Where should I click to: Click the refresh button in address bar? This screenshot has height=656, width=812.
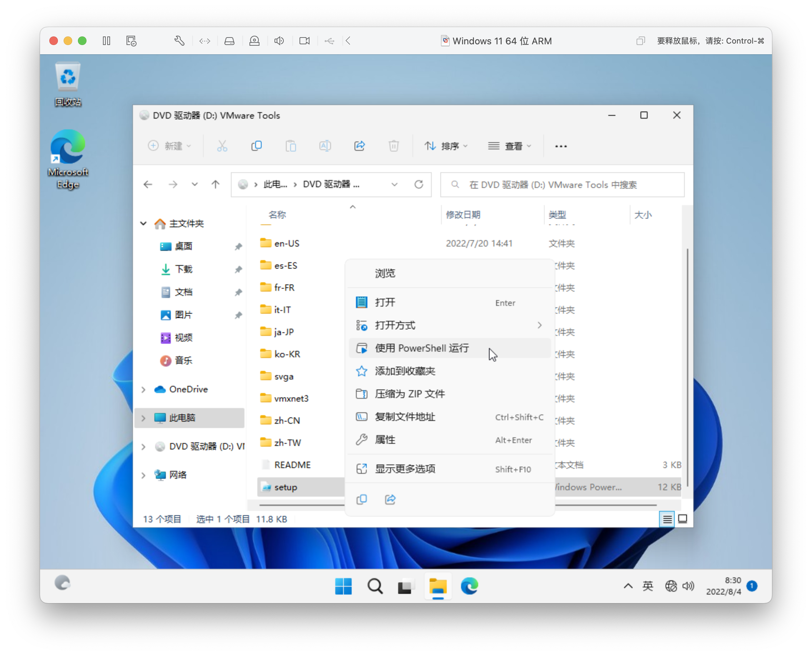pyautogui.click(x=419, y=184)
